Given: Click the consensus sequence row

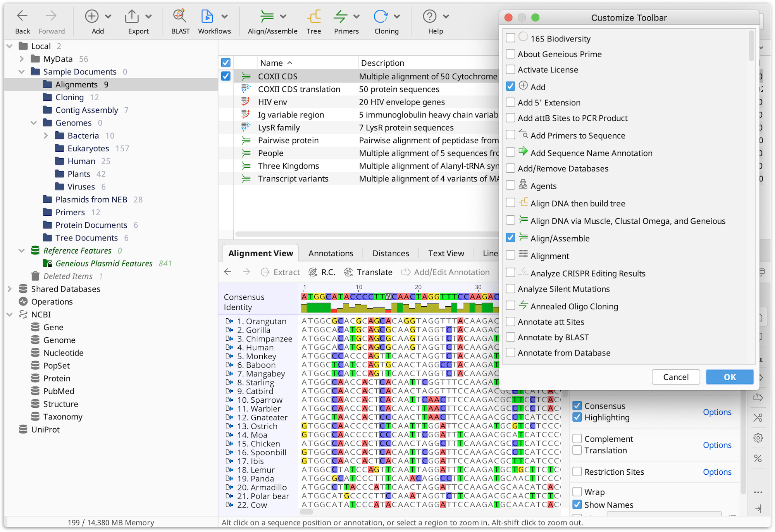Looking at the screenshot, I should pos(399,297).
